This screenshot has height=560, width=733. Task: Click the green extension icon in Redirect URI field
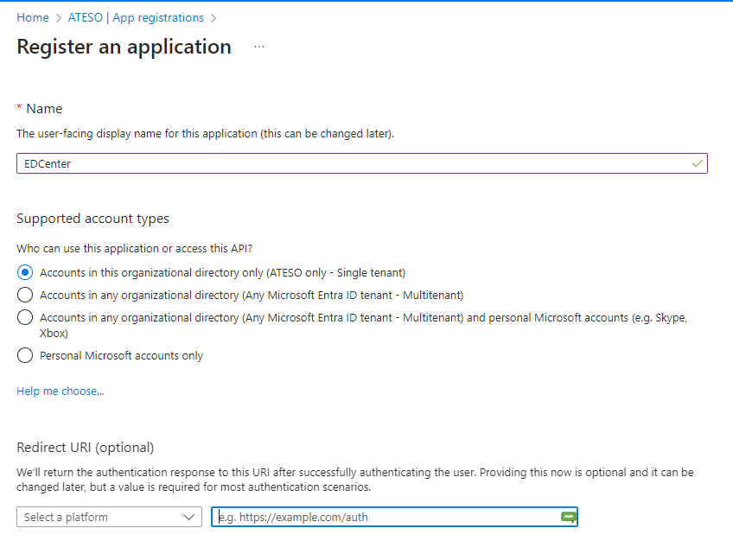[x=568, y=517]
